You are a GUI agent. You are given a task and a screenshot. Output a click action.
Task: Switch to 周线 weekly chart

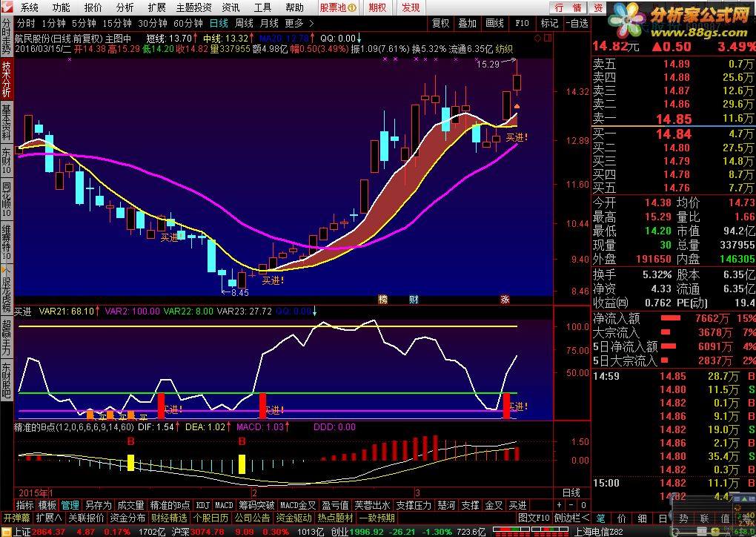[244, 23]
